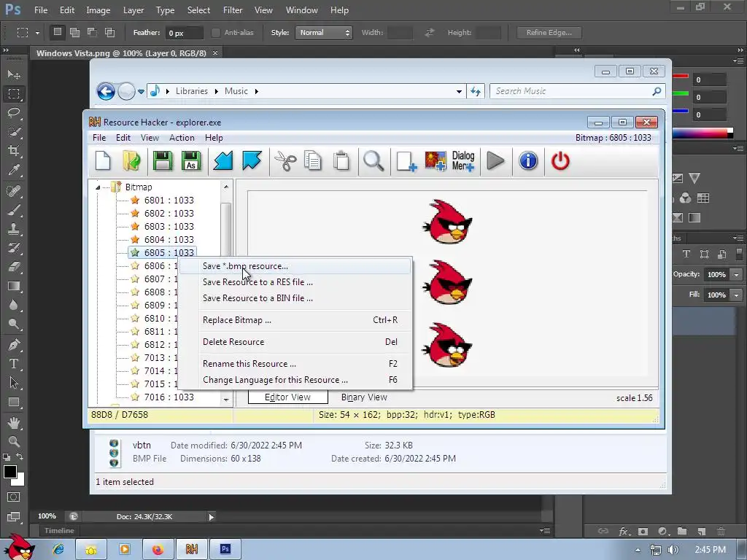Image resolution: width=747 pixels, height=560 pixels.
Task: Open the Action menu in Resource Hacker
Action: point(182,138)
